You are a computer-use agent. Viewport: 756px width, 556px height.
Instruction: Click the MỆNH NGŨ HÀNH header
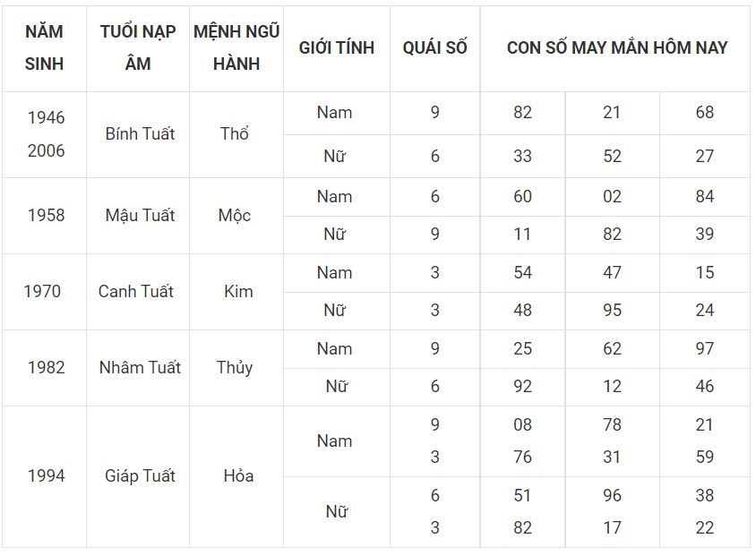point(236,47)
